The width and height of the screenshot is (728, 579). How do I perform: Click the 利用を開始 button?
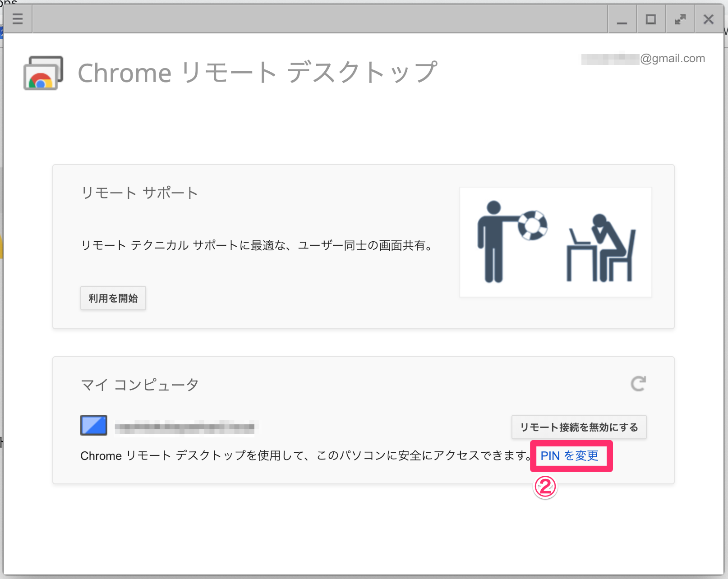point(113,298)
